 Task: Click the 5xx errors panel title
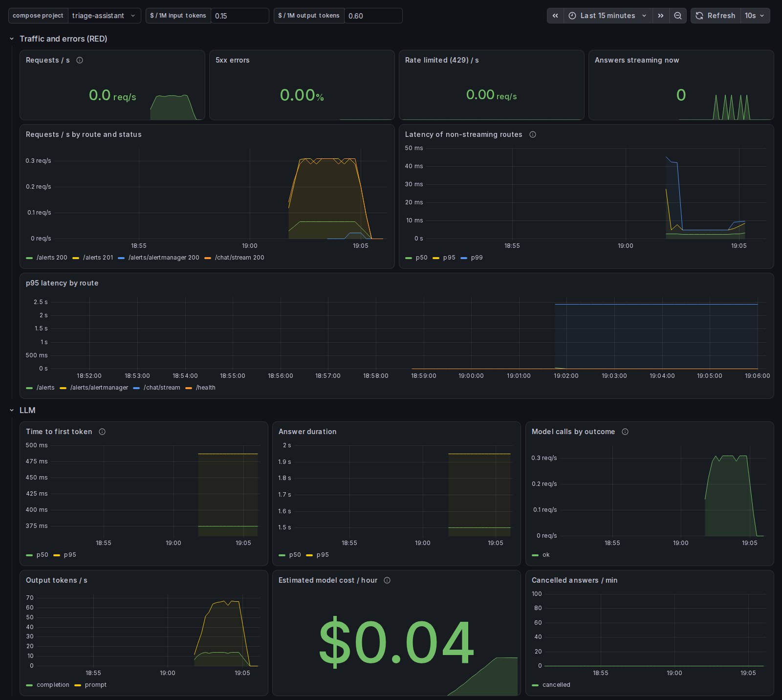[x=233, y=60]
